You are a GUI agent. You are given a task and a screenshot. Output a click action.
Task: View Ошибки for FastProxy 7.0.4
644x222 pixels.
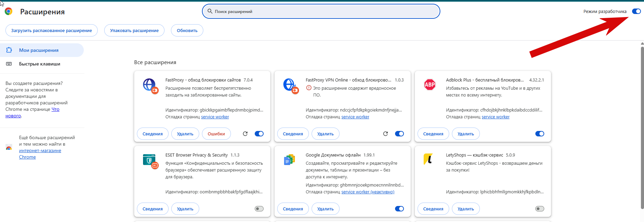click(x=216, y=134)
